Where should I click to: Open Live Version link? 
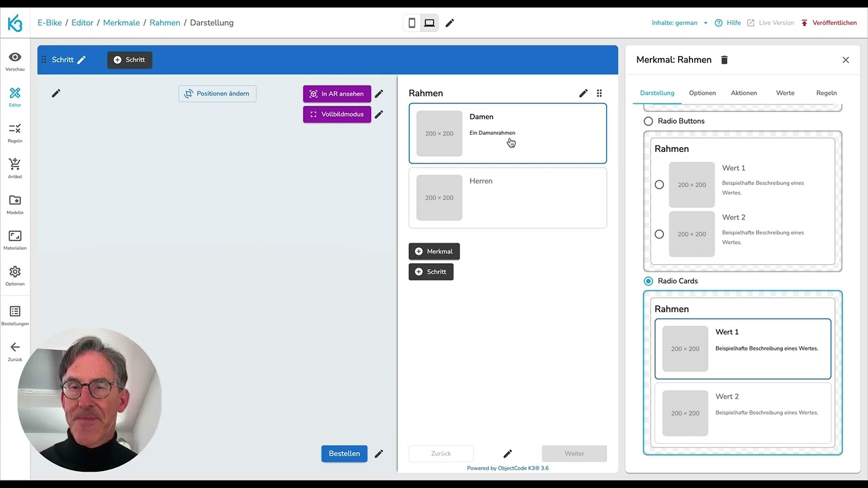click(x=770, y=23)
